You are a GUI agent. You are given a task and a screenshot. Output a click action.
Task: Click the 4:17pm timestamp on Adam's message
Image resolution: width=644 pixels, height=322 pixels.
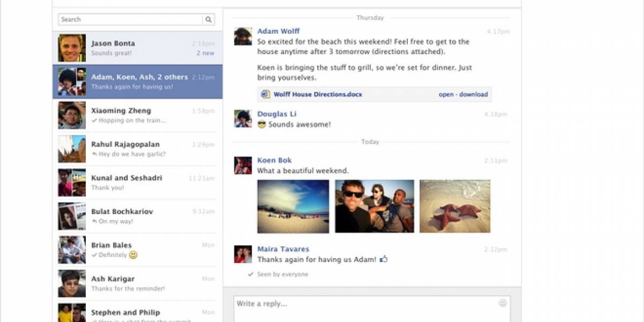pyautogui.click(x=498, y=32)
